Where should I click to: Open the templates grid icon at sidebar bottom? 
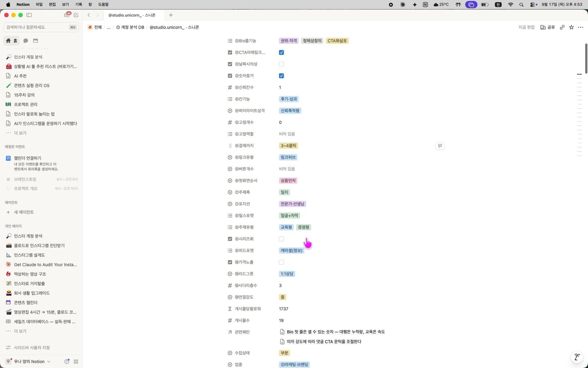click(76, 362)
